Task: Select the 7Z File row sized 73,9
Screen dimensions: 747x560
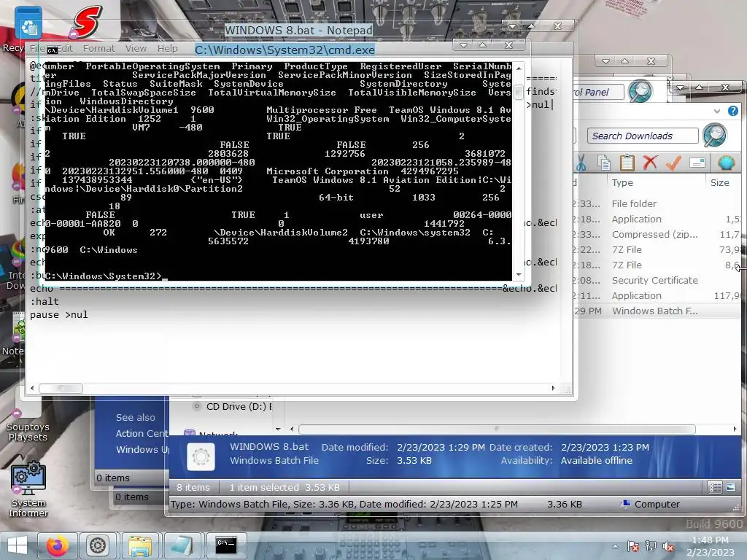Action: 657,249
